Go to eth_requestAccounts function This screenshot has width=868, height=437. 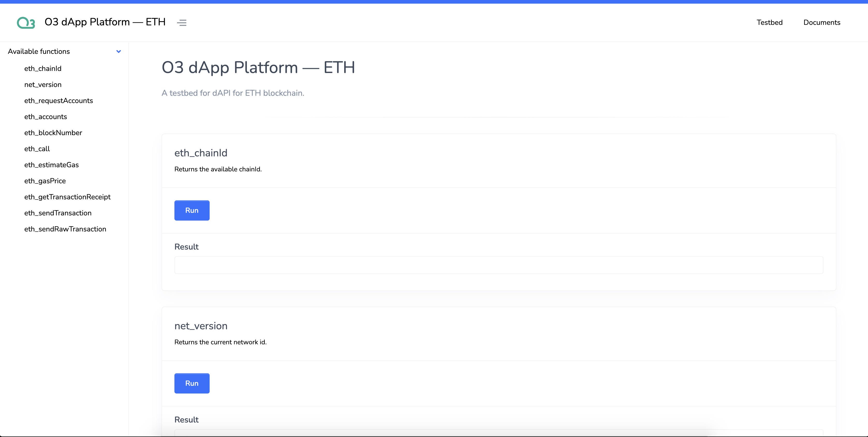[59, 101]
